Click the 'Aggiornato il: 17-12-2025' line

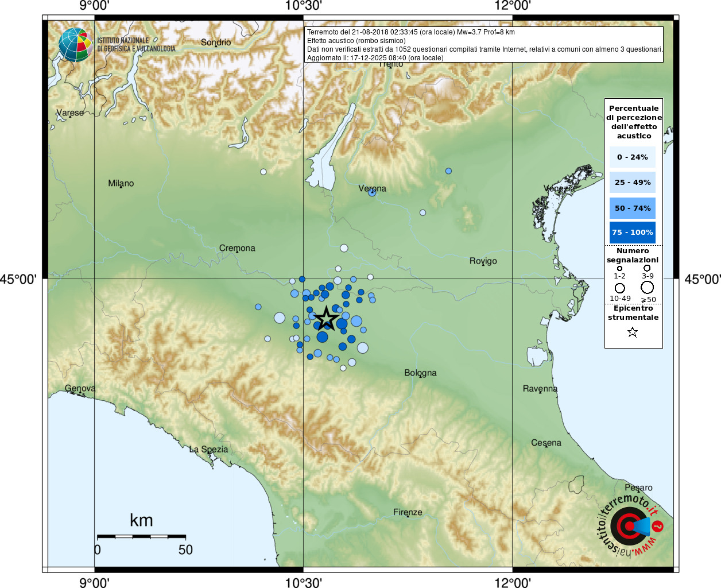pyautogui.click(x=375, y=58)
